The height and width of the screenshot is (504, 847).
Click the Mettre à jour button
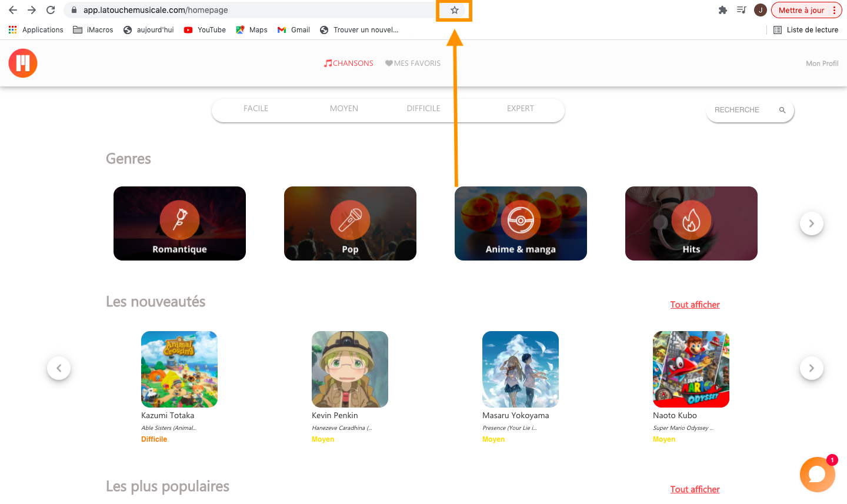[801, 10]
